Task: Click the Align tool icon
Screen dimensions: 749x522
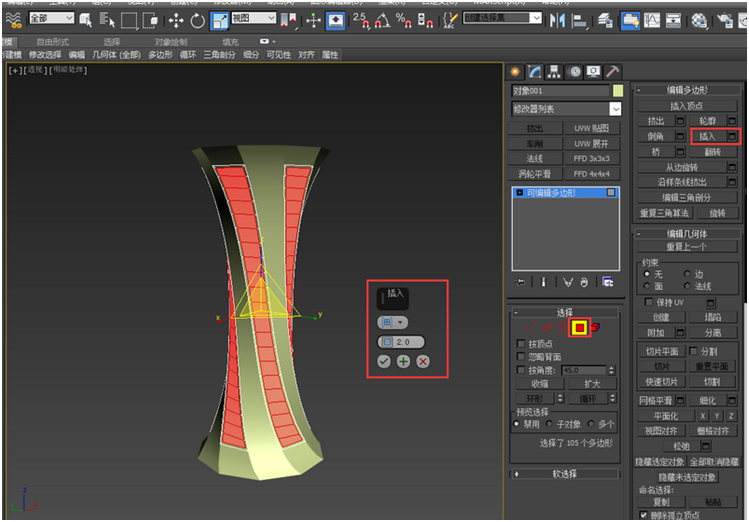Action: pyautogui.click(x=579, y=21)
